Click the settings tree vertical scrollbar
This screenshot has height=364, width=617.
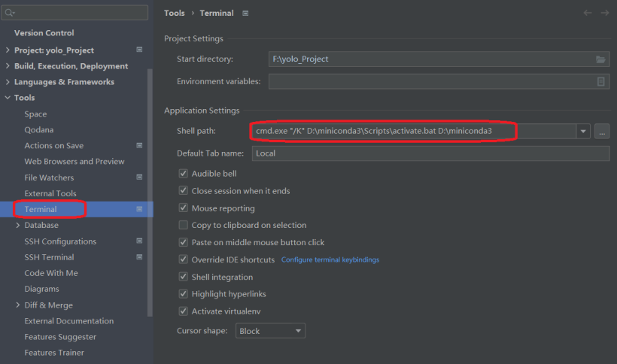coord(150,188)
